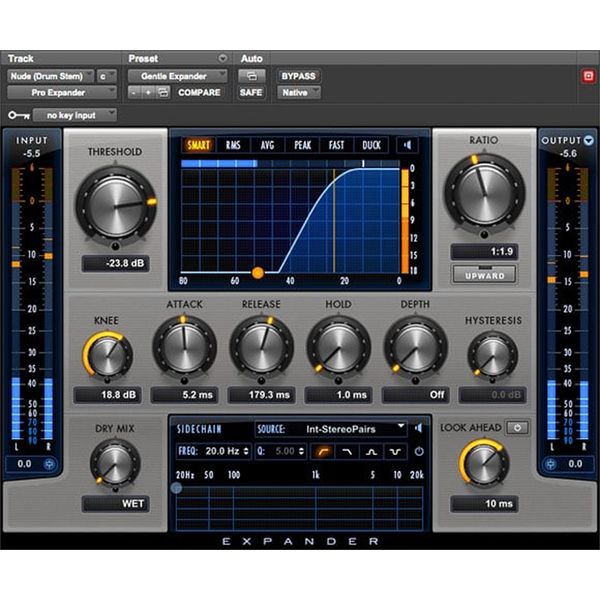Click look ahead value field 10 ms
The height and width of the screenshot is (600, 600).
coord(484,504)
